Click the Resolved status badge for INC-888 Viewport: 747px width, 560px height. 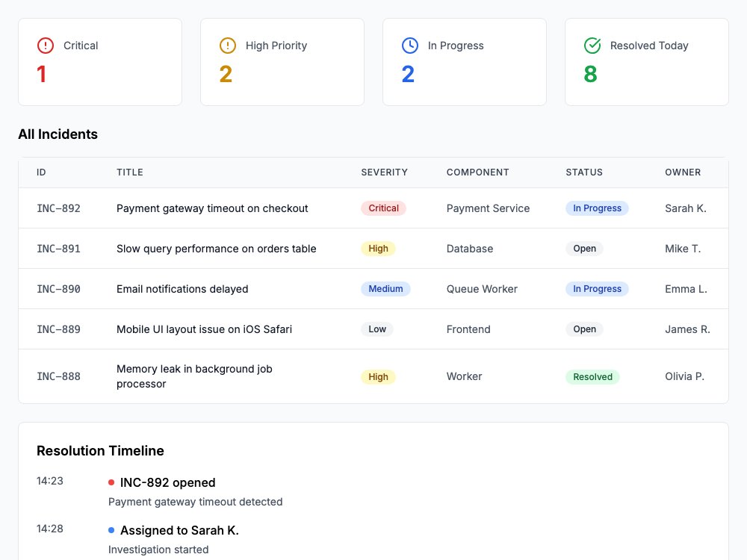(592, 376)
